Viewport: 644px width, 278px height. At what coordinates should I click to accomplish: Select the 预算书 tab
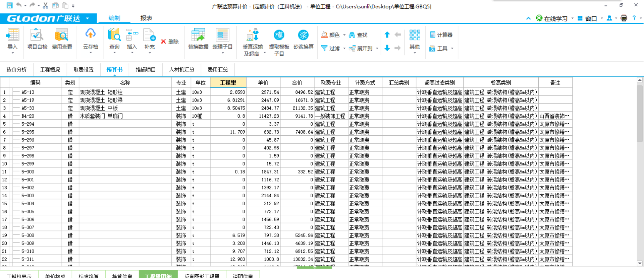(114, 70)
